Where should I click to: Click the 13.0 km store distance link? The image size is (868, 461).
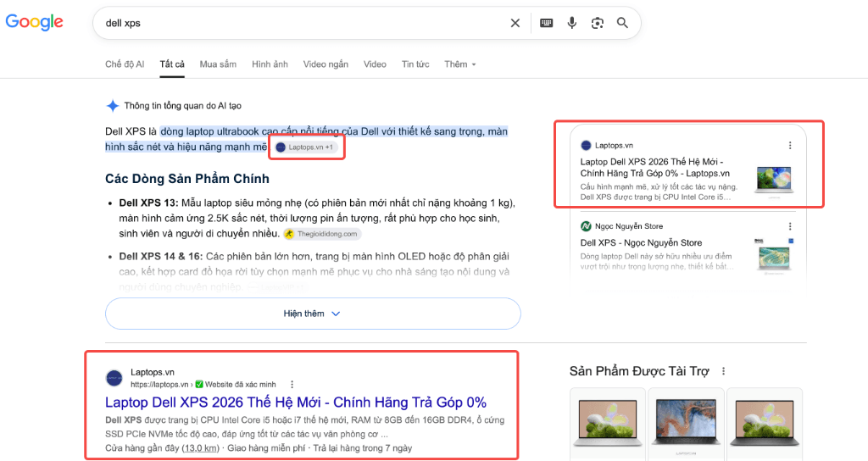click(200, 448)
